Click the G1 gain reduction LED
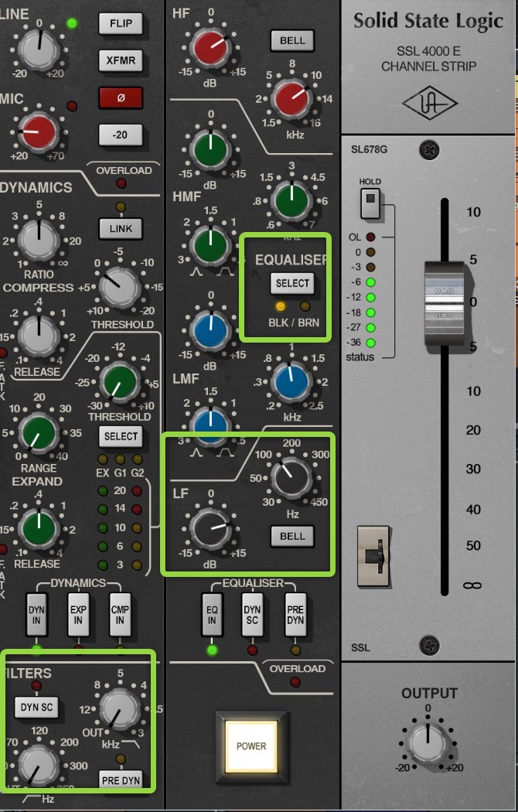Image resolution: width=518 pixels, height=812 pixels. [120, 459]
